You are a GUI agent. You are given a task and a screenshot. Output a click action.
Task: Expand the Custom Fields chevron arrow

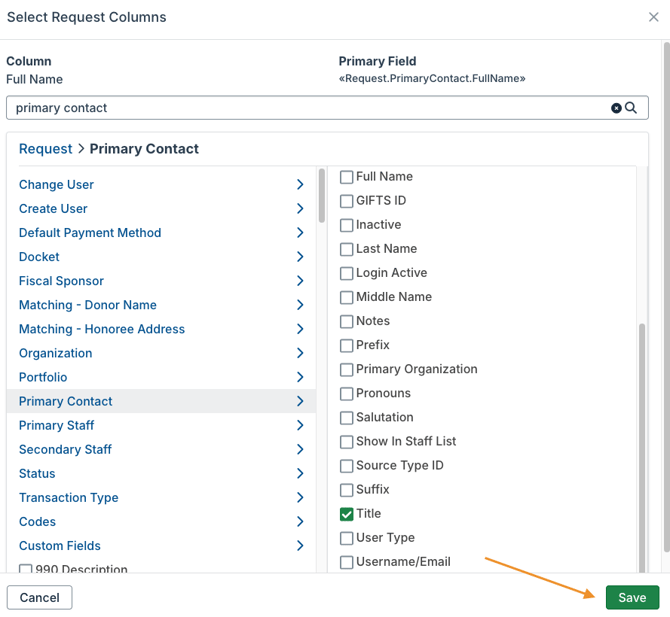point(300,546)
